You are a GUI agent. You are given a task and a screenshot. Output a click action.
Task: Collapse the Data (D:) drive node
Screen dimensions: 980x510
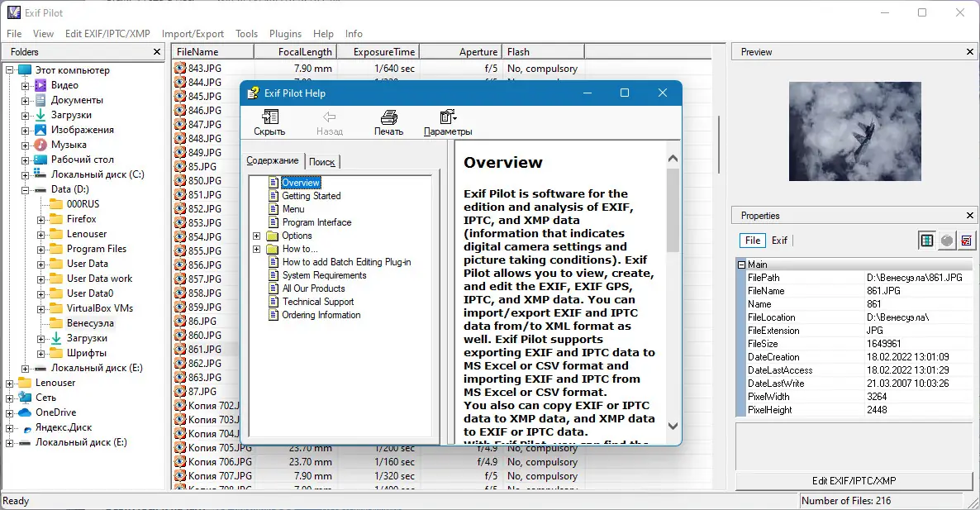pos(25,189)
